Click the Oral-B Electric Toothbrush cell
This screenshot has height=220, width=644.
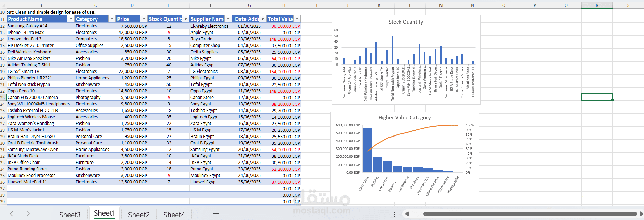click(x=41, y=143)
